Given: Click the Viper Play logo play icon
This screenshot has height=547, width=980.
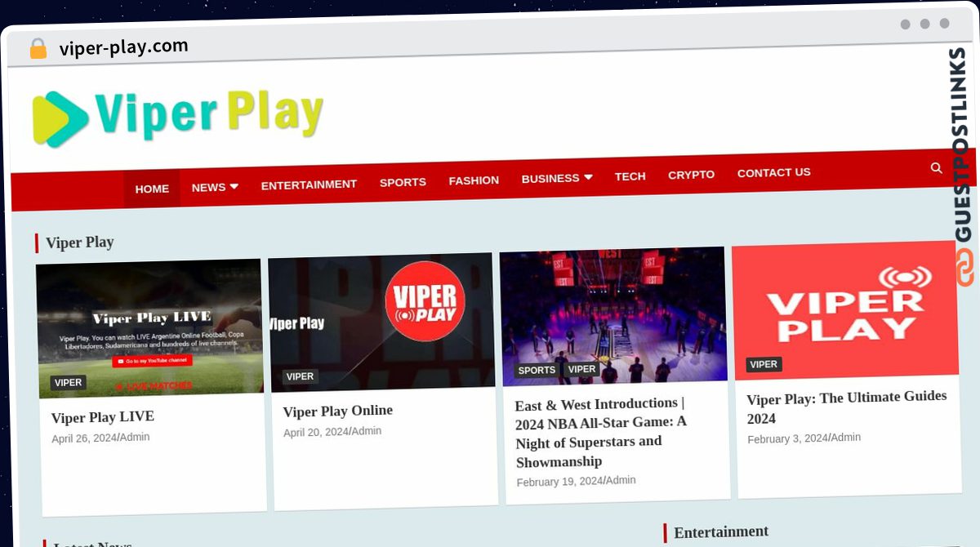Looking at the screenshot, I should pos(60,119).
